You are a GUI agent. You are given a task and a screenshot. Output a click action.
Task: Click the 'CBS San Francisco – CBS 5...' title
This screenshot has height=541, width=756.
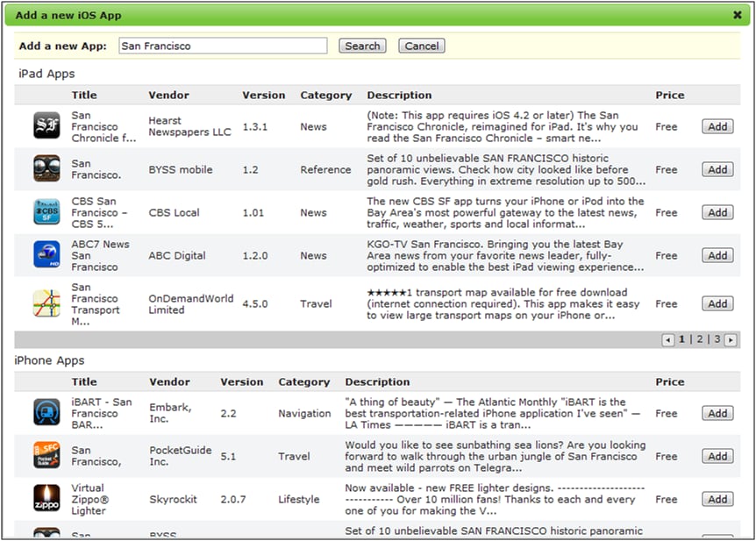tap(99, 213)
